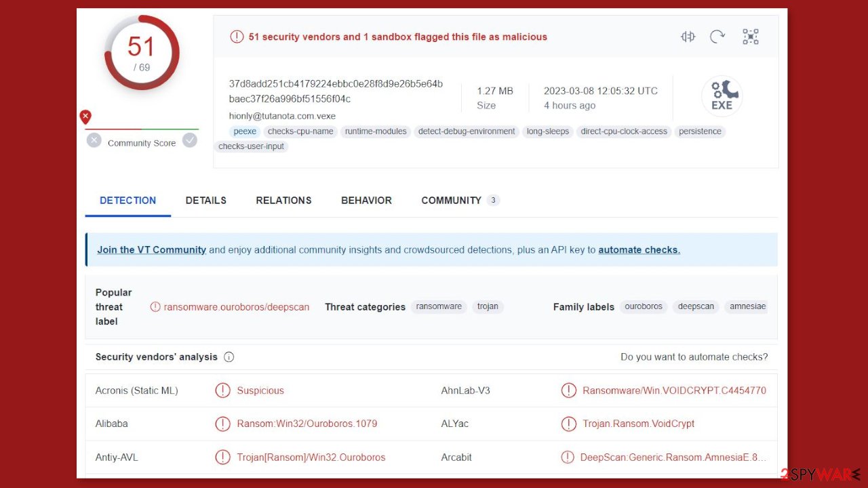Click the peexe tag
This screenshot has width=868, height=488.
245,131
